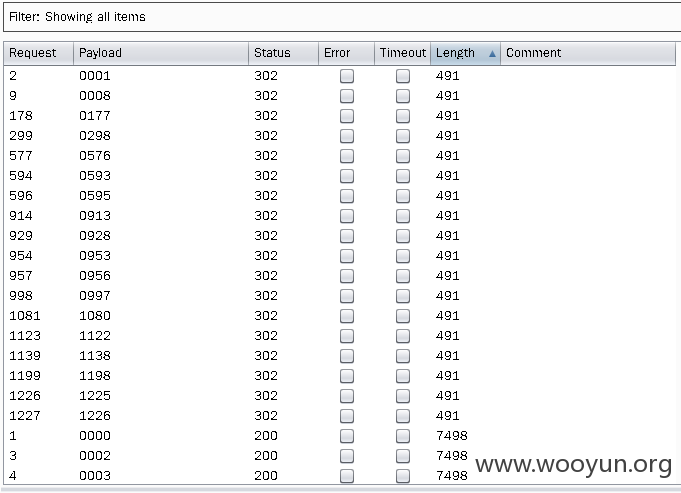Select the row with payload 0576
This screenshot has width=681, height=493.
tap(340, 156)
